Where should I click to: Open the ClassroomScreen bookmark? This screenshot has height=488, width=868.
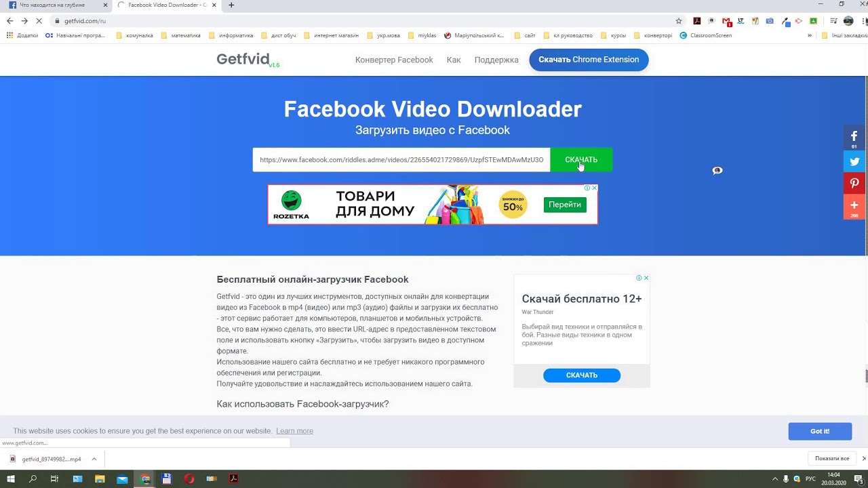[705, 35]
